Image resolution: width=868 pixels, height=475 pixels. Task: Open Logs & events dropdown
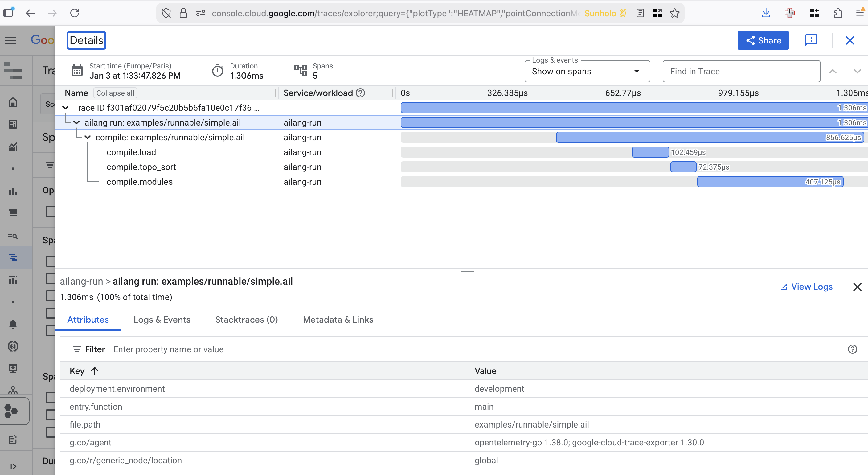[587, 72]
